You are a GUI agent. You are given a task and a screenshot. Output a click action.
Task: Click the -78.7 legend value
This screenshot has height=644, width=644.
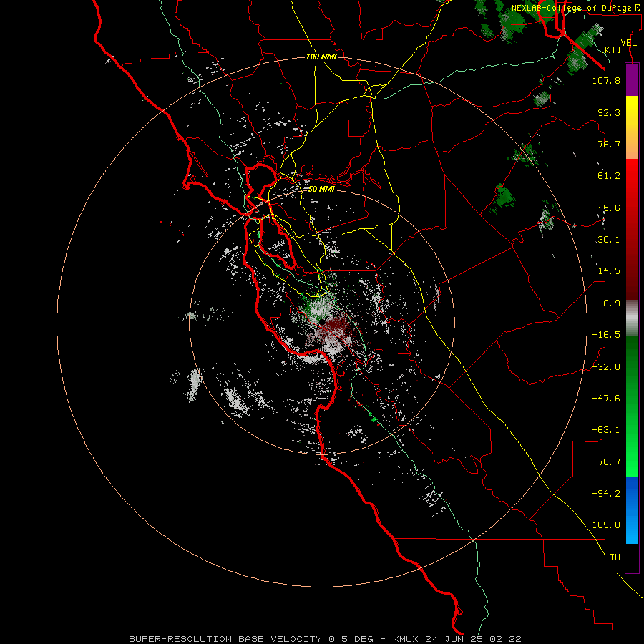(606, 462)
